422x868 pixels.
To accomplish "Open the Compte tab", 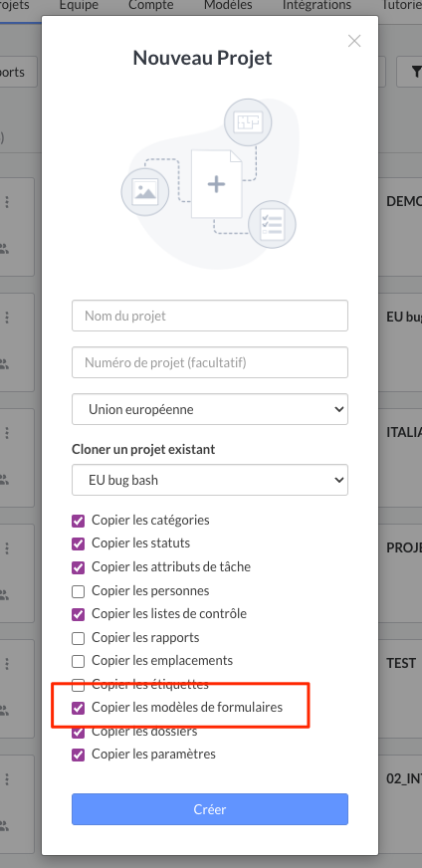I will click(151, 6).
